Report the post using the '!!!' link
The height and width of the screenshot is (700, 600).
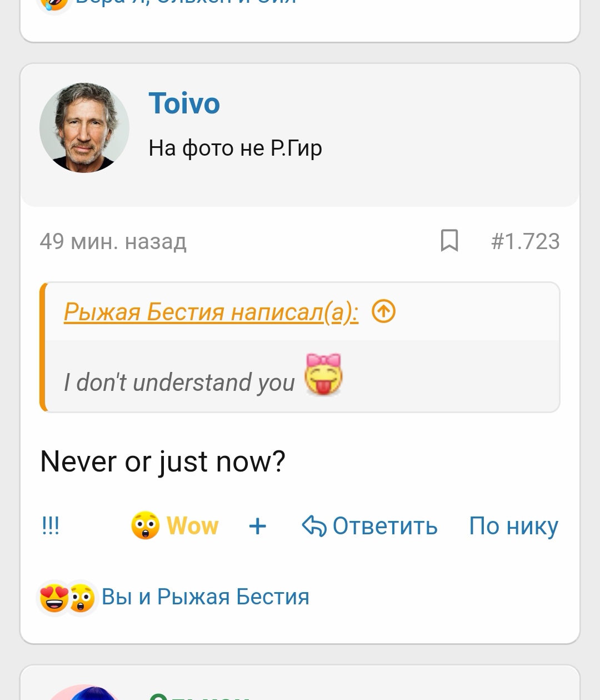[x=51, y=525]
